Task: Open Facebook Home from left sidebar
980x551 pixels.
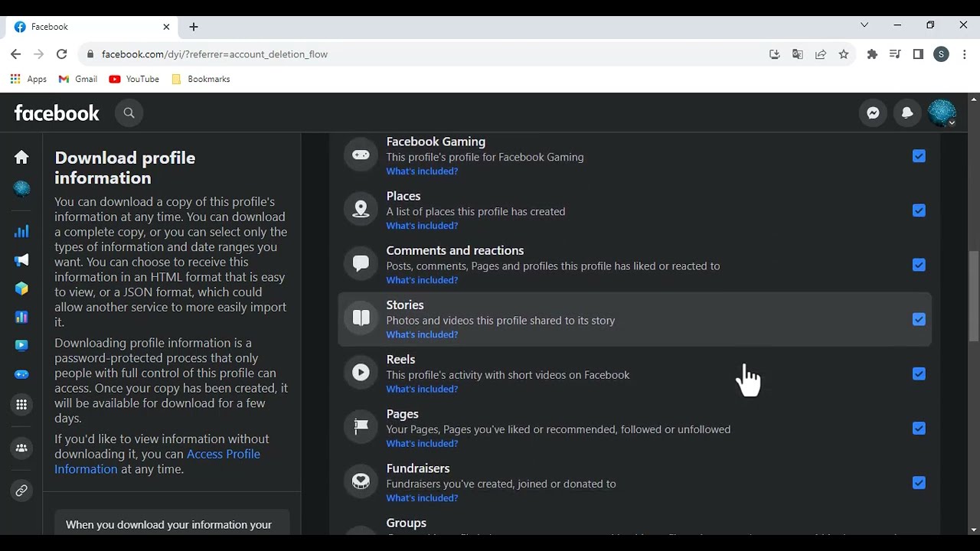Action: [21, 157]
